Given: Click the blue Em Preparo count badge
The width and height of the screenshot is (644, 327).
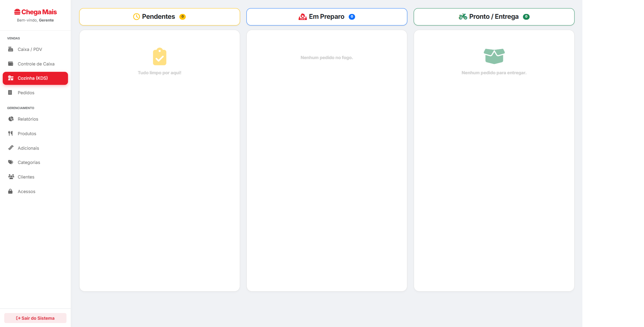Looking at the screenshot, I should coord(352,17).
